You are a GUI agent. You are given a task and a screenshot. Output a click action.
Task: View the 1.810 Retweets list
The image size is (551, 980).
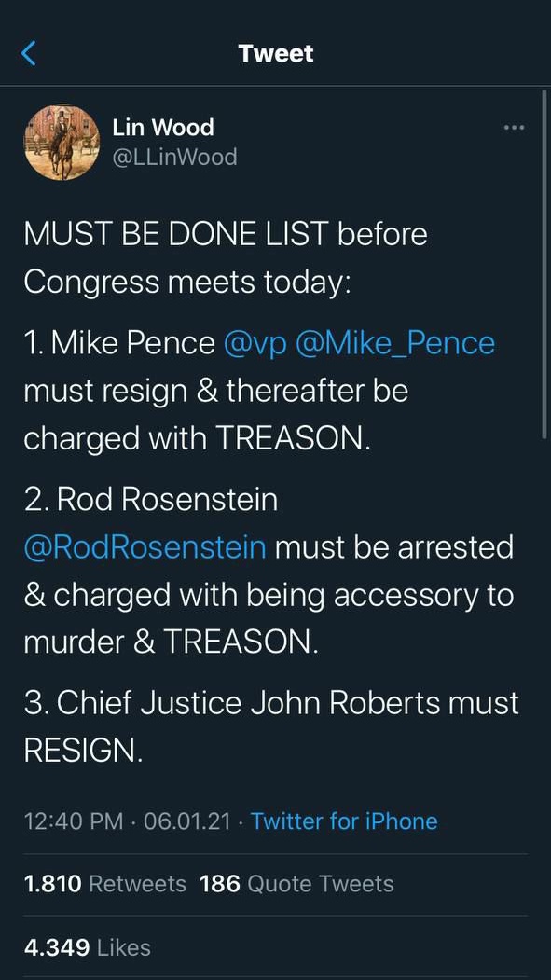pyautogui.click(x=105, y=884)
